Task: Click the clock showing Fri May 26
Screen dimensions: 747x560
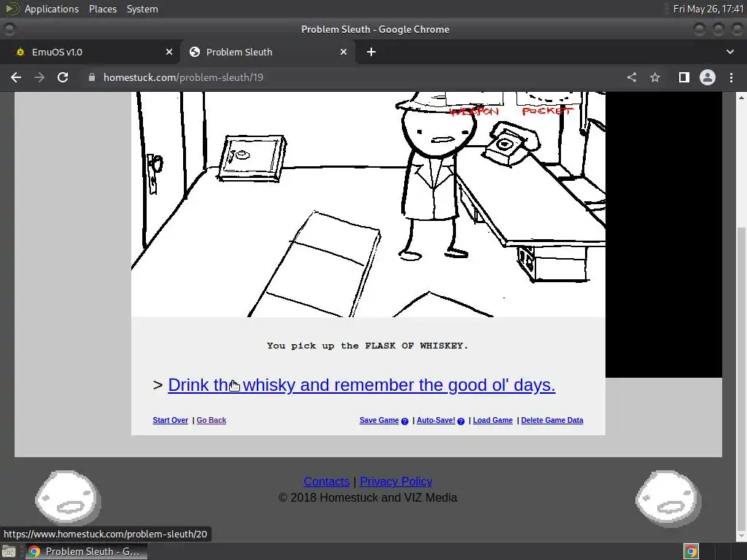Action: [x=708, y=9]
